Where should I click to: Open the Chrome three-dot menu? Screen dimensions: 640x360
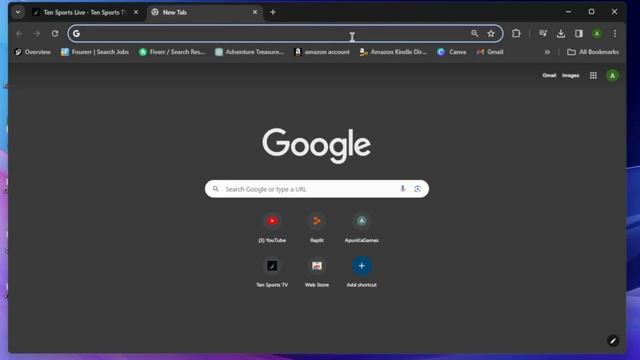pyautogui.click(x=615, y=33)
